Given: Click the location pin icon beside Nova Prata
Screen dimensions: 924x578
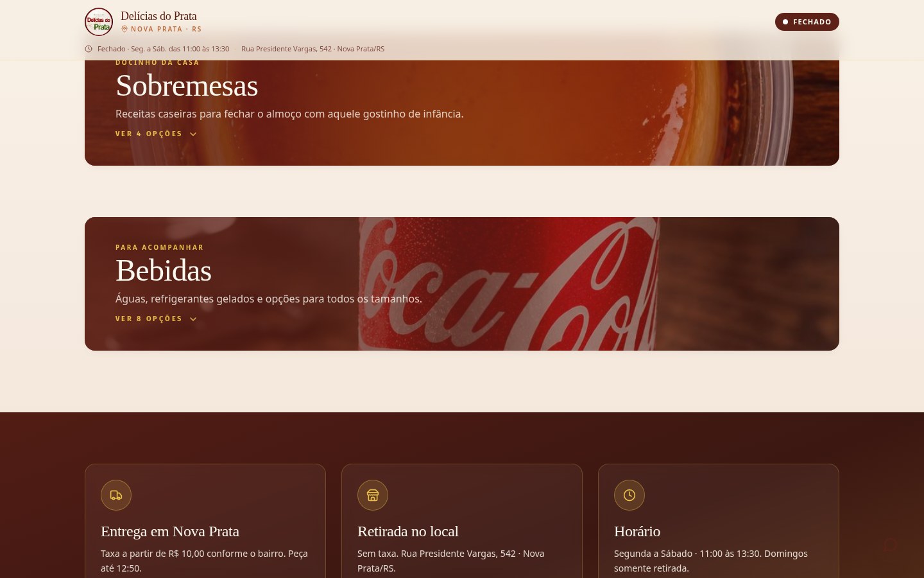Looking at the screenshot, I should point(124,29).
